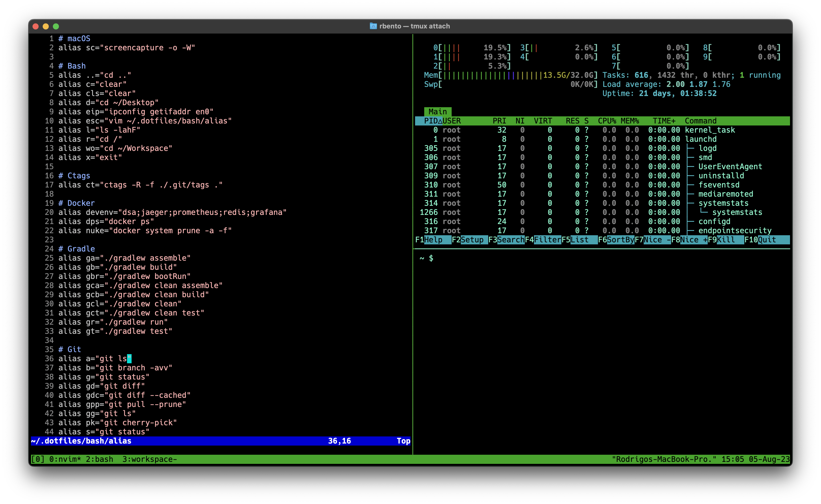The height and width of the screenshot is (504, 821).
Task: Sort by the PID column header
Action: point(431,121)
